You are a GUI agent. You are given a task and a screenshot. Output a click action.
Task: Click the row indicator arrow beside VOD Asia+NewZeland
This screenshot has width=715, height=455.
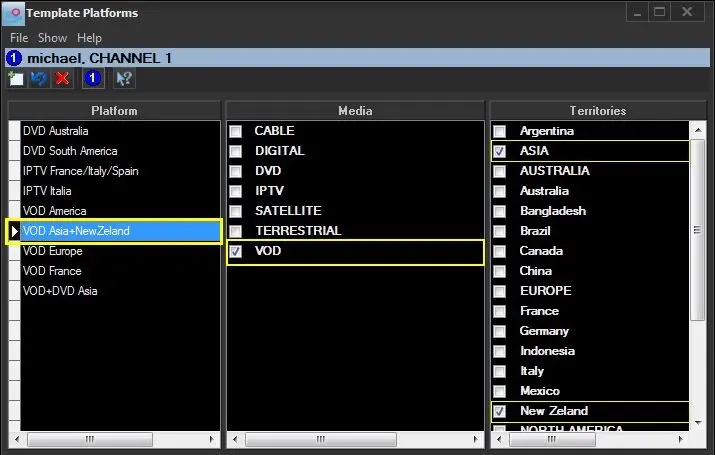(x=13, y=231)
